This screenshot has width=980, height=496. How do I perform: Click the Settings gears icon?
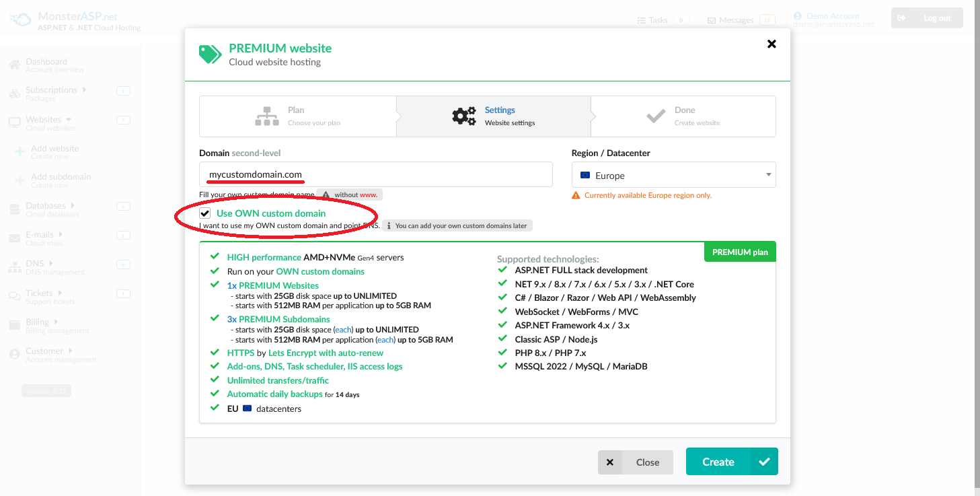[463, 116]
